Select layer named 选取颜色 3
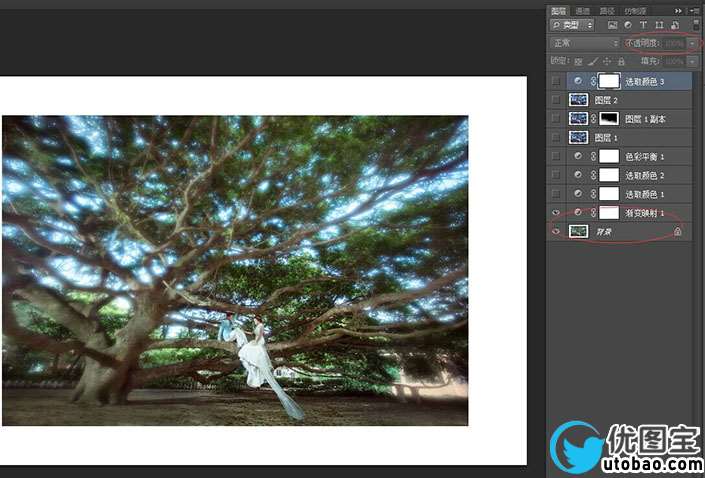 point(644,82)
